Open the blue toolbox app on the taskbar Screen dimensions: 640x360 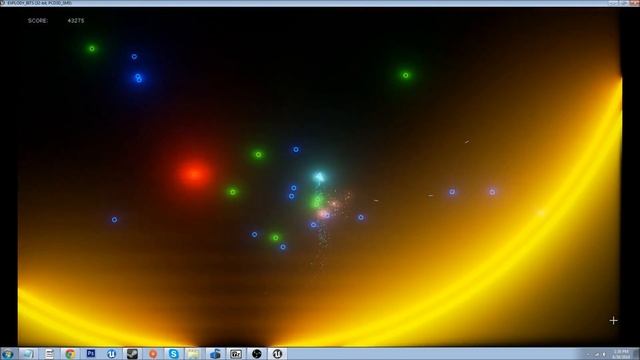(x=215, y=354)
